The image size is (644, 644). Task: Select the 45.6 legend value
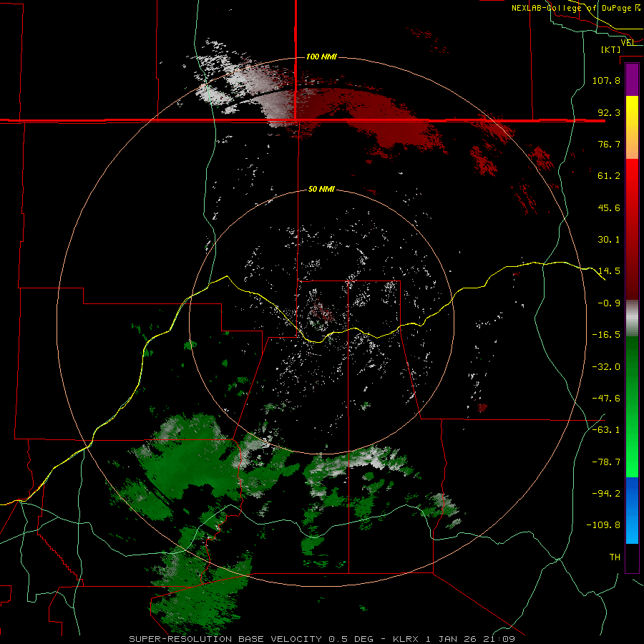click(x=609, y=208)
